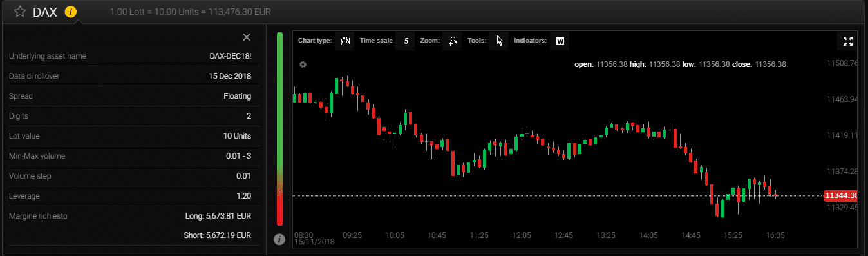
Task: Open the chart type selector
Action: pyautogui.click(x=345, y=41)
